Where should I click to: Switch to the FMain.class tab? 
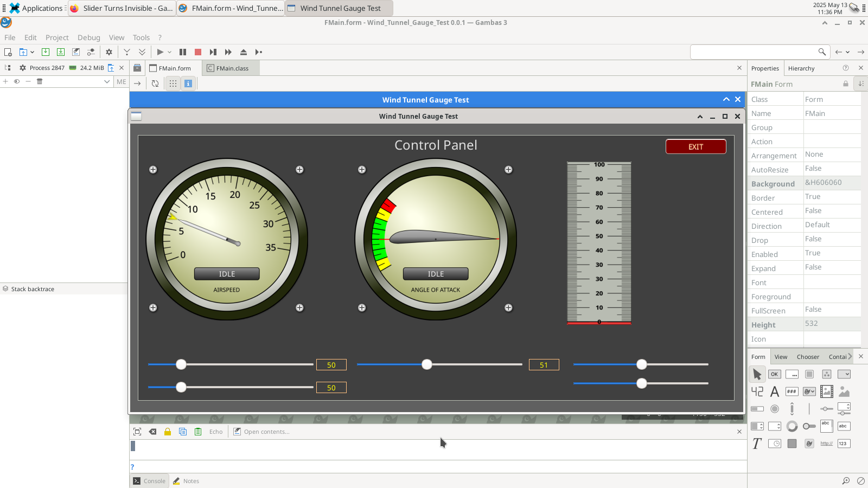(x=232, y=68)
